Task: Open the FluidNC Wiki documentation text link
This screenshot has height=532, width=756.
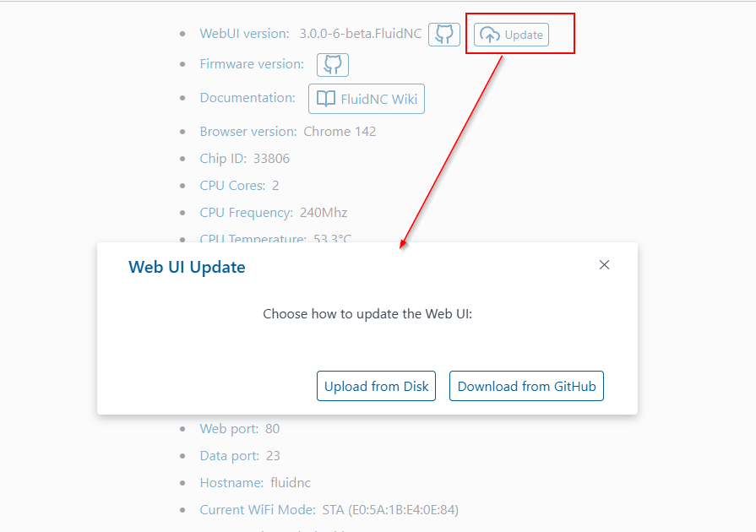Action: (x=379, y=100)
